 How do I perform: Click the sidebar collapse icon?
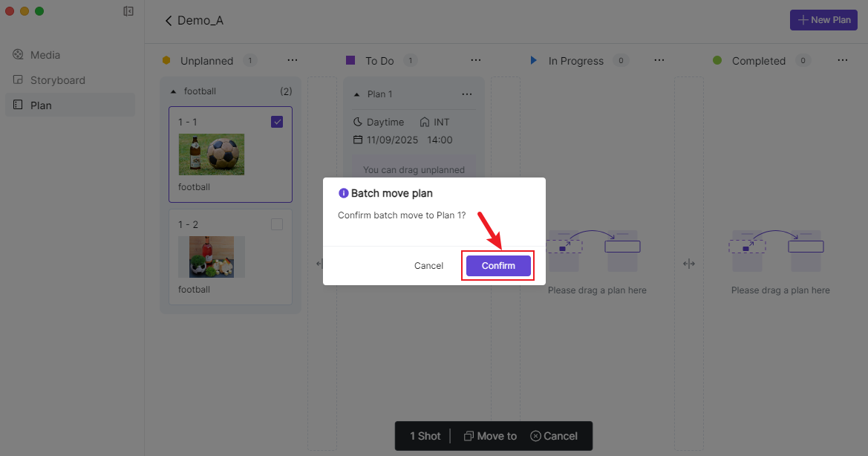pyautogui.click(x=128, y=11)
